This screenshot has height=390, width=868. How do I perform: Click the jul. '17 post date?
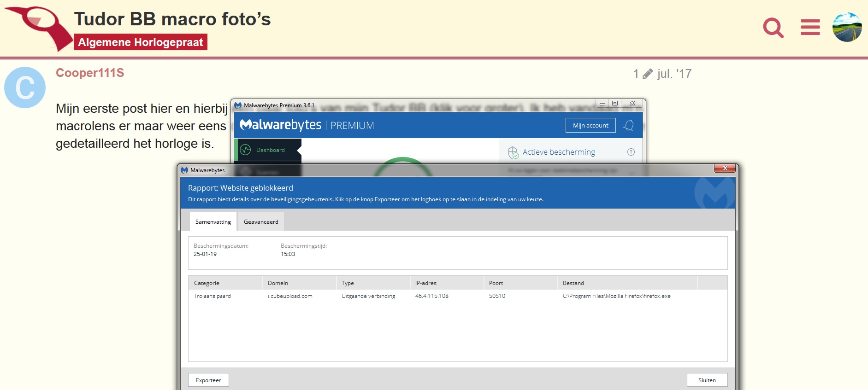coord(674,74)
